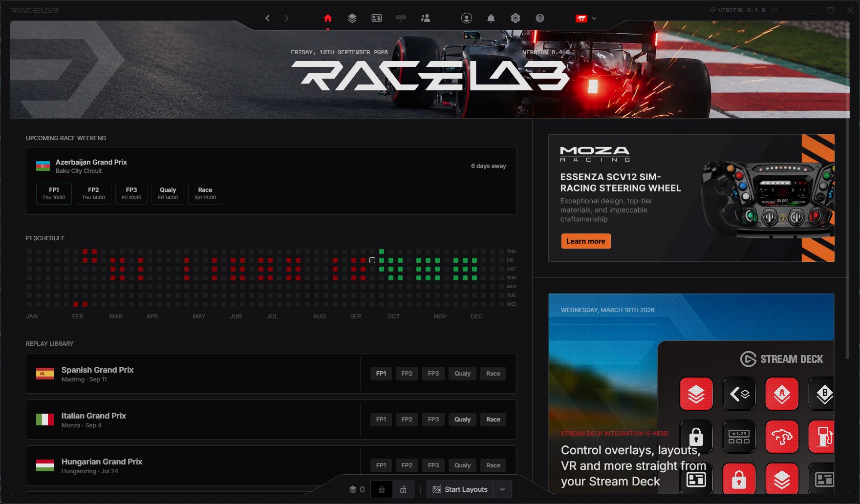Open the user account profile icon
Screen dimensions: 860x504
tap(467, 18)
